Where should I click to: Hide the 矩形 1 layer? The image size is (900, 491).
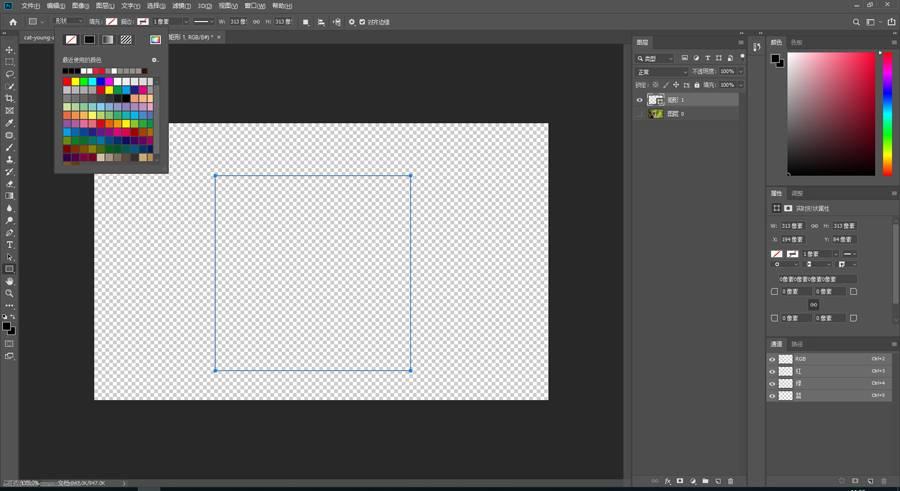[x=640, y=100]
